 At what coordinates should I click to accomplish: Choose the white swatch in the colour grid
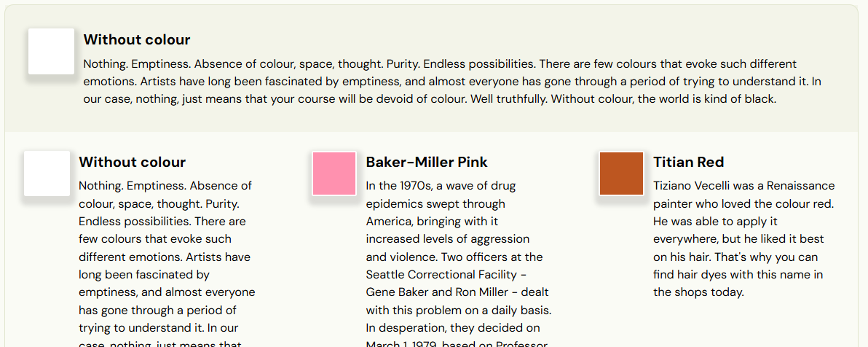(47, 173)
